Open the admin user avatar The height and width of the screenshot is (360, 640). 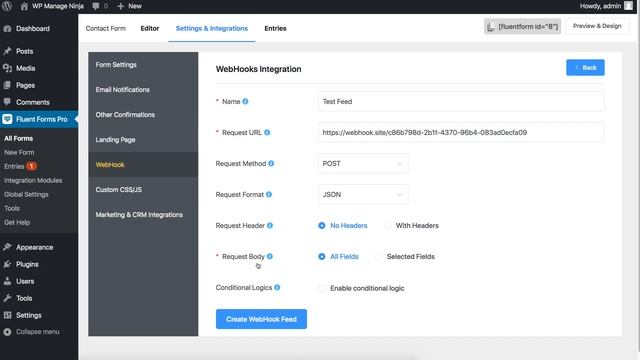tap(628, 6)
